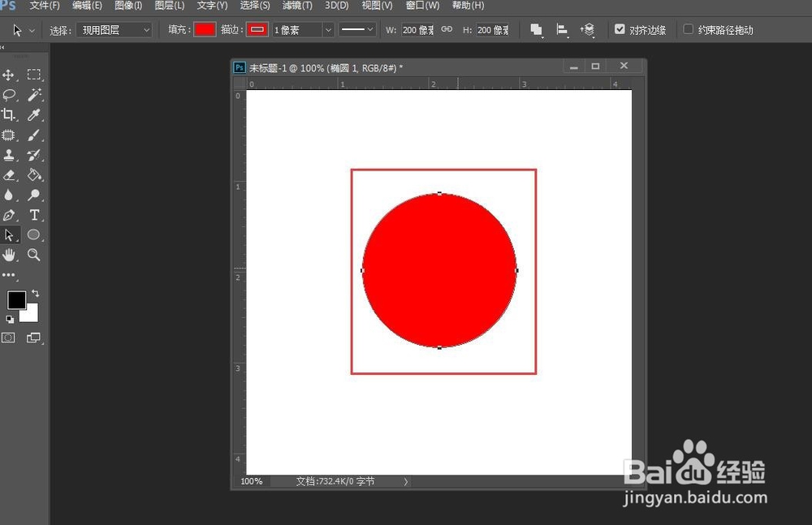Open the Help menu
The width and height of the screenshot is (812, 525).
pos(469,6)
